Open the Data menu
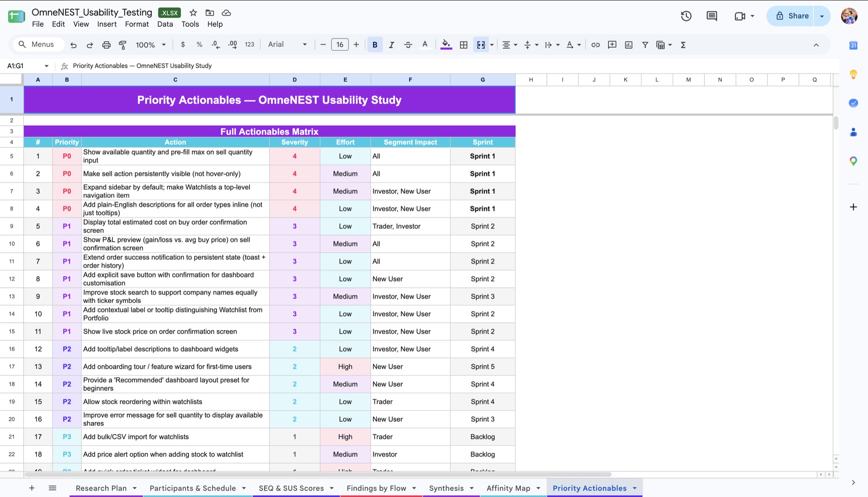 tap(165, 24)
